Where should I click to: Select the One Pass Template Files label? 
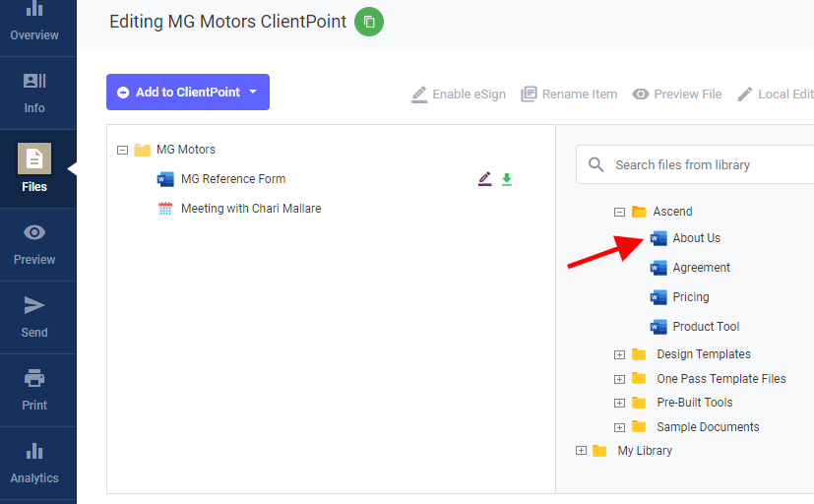[721, 378]
